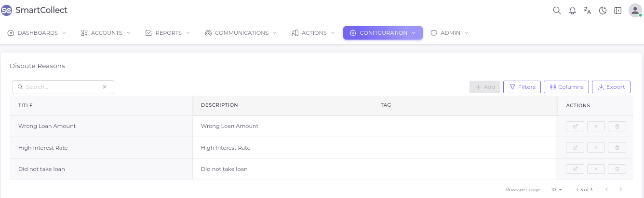The height and width of the screenshot is (198, 644).
Task: Collapse the side panel layout icon
Action: (617, 11)
